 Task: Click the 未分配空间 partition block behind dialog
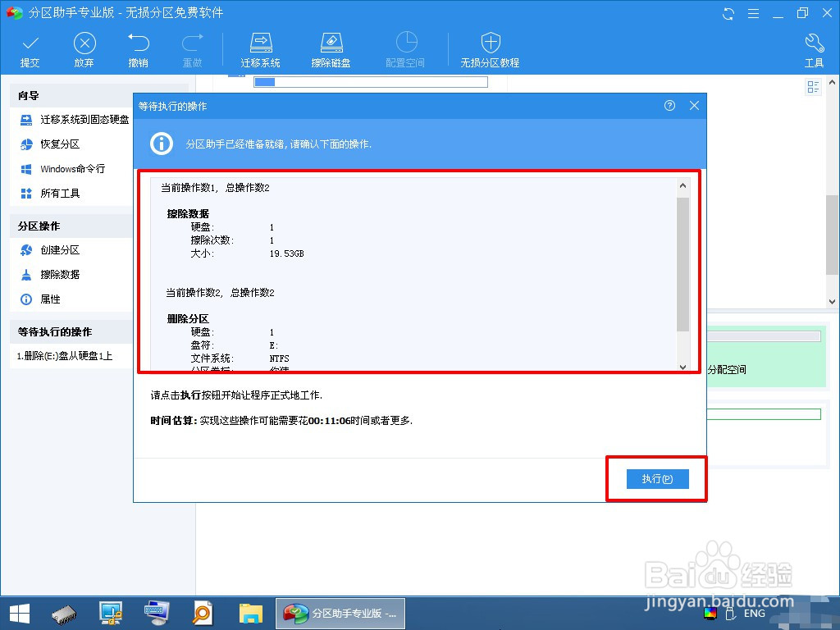766,356
